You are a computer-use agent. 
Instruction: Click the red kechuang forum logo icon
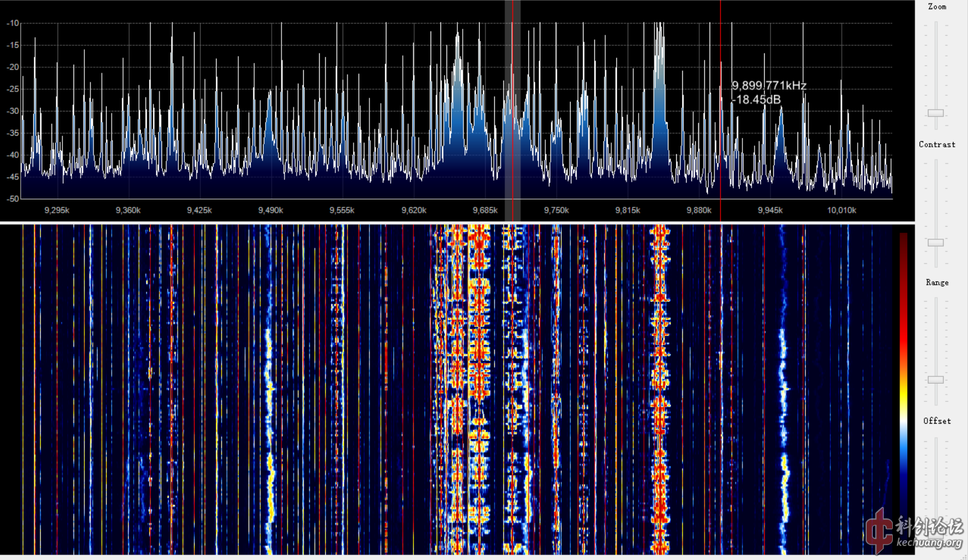[879, 530]
